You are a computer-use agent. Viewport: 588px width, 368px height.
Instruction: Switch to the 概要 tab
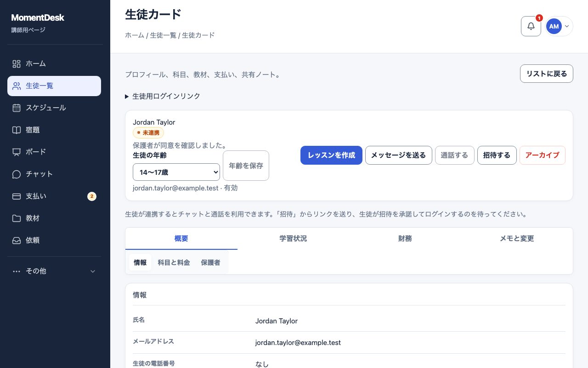(x=181, y=239)
